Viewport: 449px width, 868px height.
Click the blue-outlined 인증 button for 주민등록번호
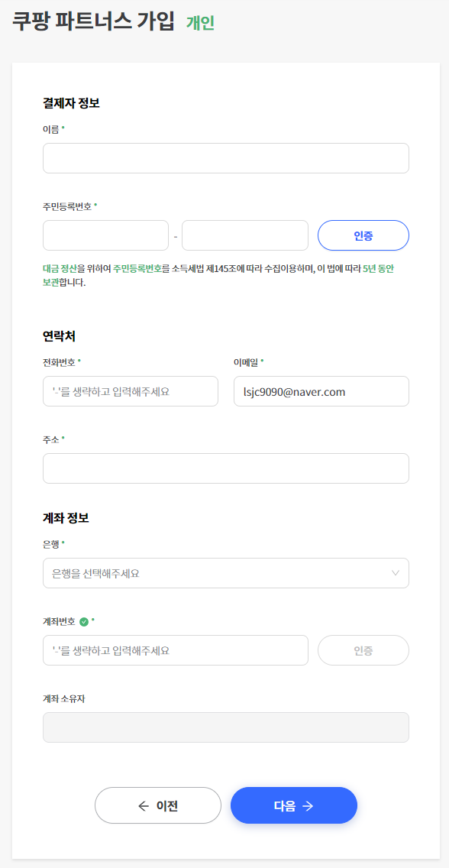[363, 235]
